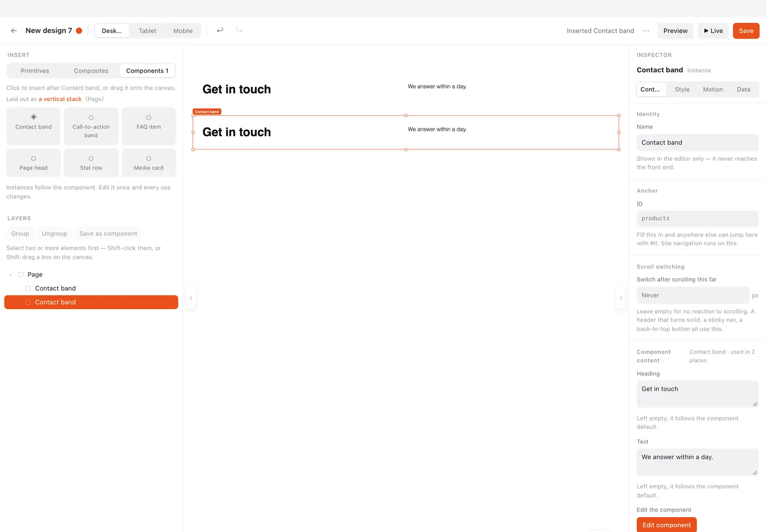Viewport: 766px width, 532px height.
Task: Insert a Page head component
Action: (34, 163)
